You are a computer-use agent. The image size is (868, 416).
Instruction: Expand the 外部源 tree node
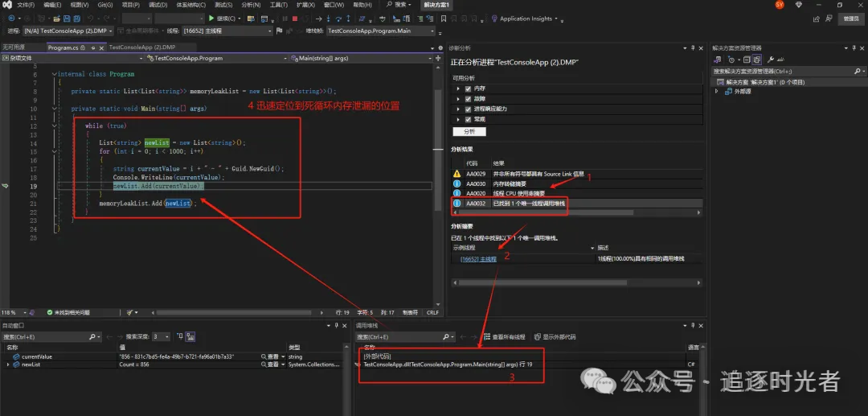[718, 91]
